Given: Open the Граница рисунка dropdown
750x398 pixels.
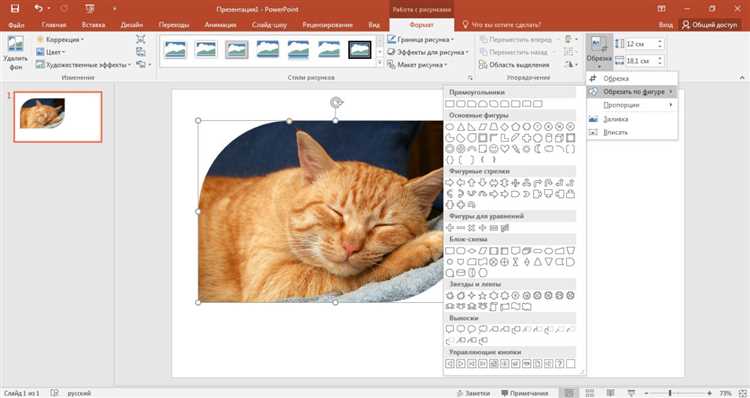Looking at the screenshot, I should click(x=420, y=39).
